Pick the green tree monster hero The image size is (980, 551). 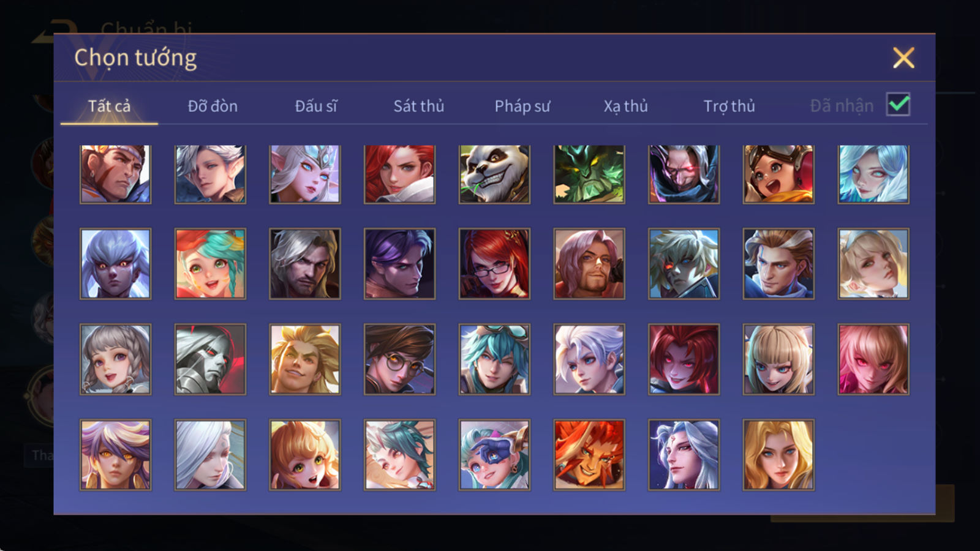589,174
